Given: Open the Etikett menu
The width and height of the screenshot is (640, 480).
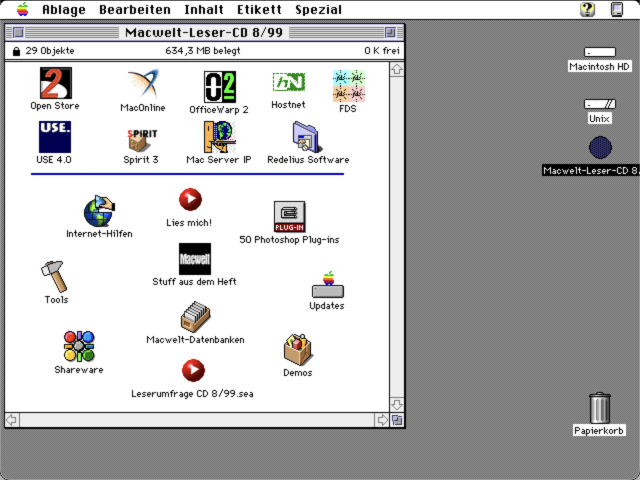Looking at the screenshot, I should click(x=260, y=9).
